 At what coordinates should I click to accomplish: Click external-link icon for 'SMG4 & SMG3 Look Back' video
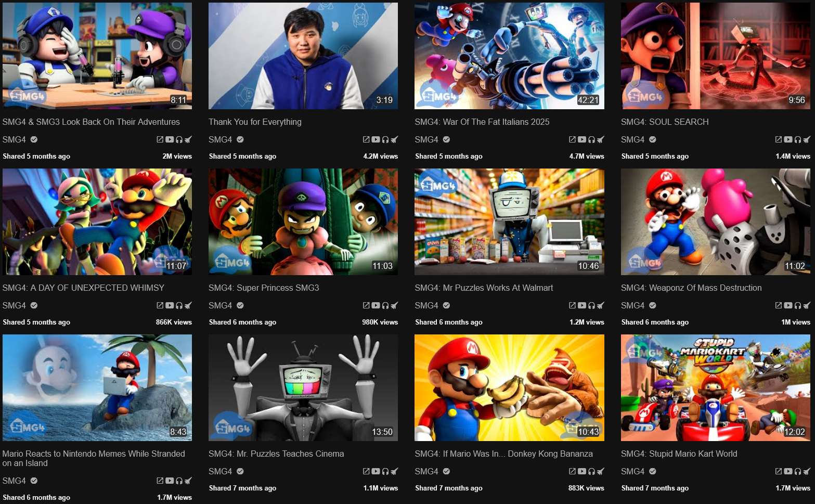click(160, 139)
